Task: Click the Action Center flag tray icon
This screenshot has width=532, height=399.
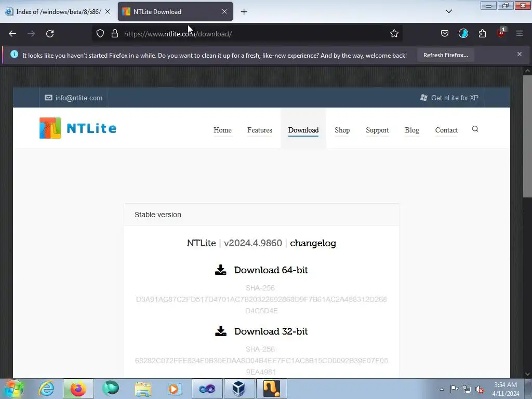Action: pyautogui.click(x=454, y=389)
